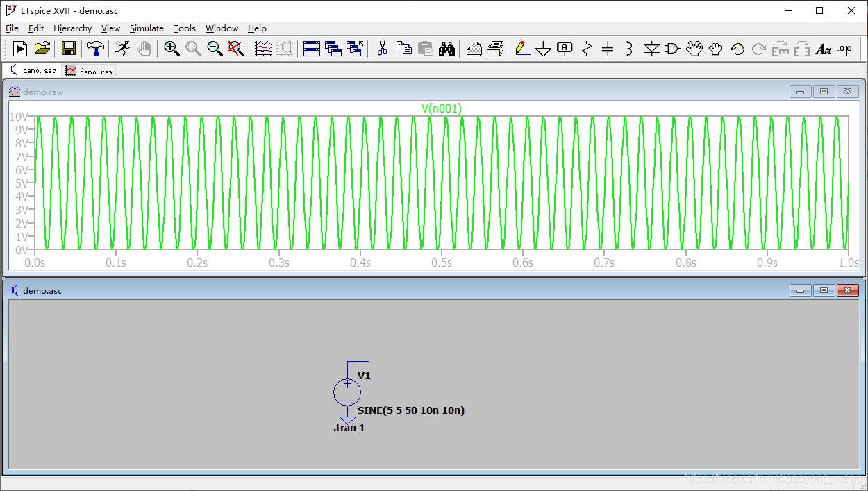The image size is (868, 491).
Task: Click the Undo arrow icon
Action: (x=737, y=48)
